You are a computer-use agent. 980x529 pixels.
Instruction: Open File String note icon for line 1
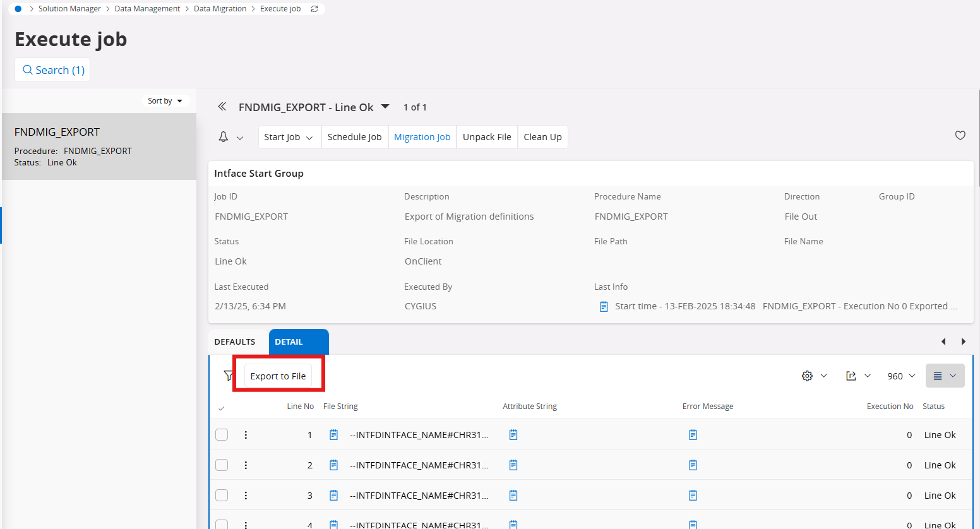tap(334, 434)
